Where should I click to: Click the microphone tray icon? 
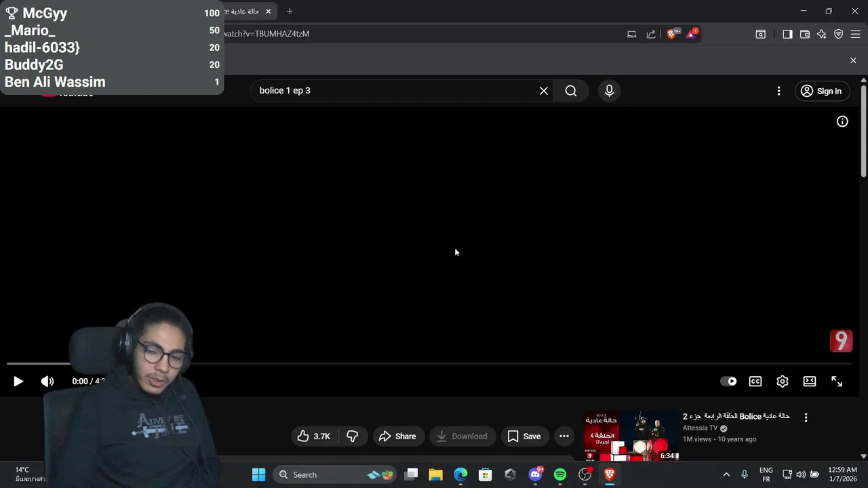(745, 475)
